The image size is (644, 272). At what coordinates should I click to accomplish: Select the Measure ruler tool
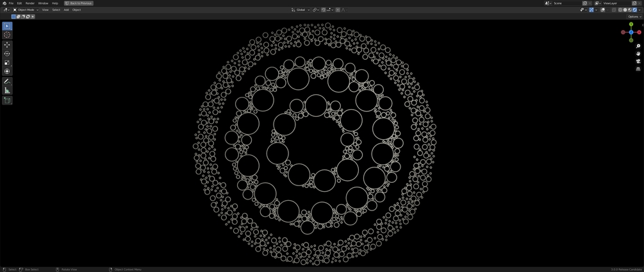tap(7, 90)
